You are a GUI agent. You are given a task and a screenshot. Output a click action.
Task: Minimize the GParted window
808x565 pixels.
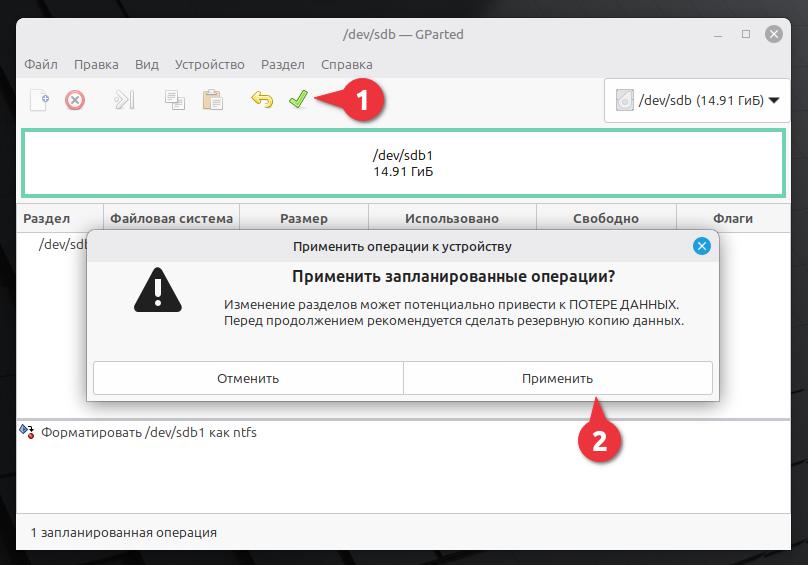coord(718,35)
